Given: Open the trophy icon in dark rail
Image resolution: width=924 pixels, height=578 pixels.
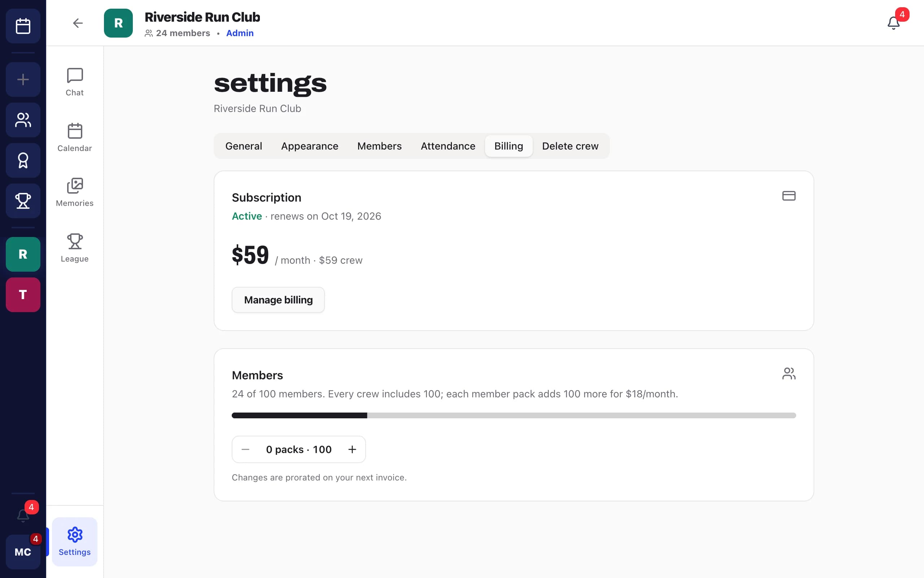Looking at the screenshot, I should 23,201.
